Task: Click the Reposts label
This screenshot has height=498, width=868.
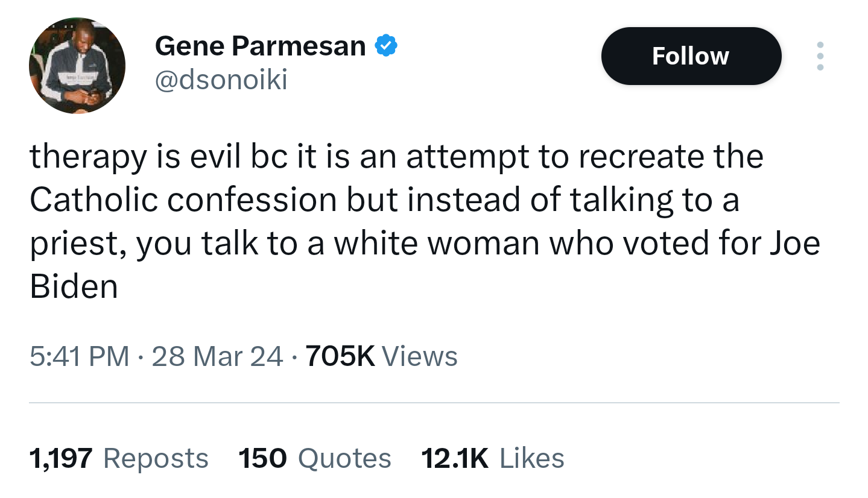Action: click(156, 458)
